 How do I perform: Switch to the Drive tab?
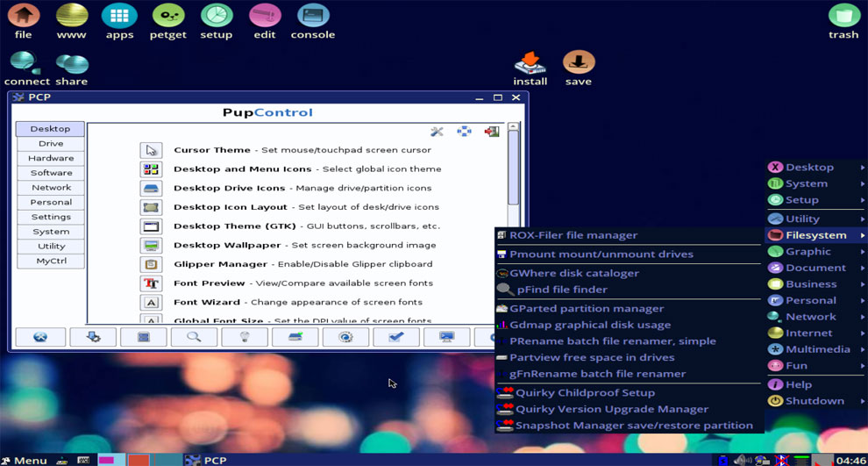50,144
